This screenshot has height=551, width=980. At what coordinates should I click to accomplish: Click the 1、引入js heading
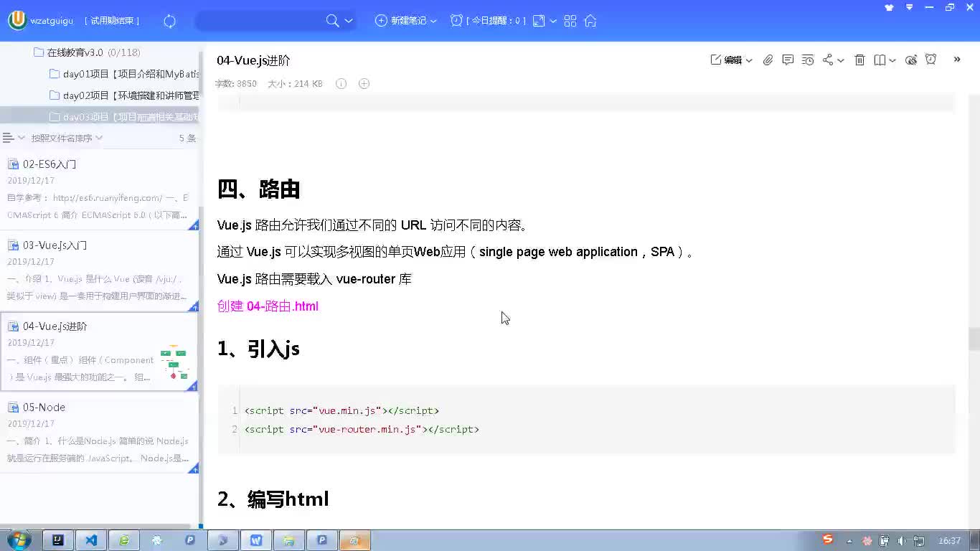[258, 349]
